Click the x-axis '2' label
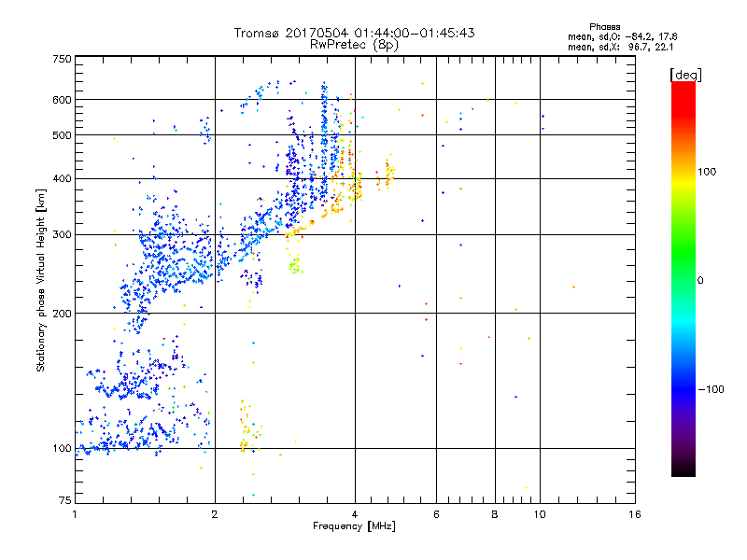The image size is (747, 560). click(215, 514)
